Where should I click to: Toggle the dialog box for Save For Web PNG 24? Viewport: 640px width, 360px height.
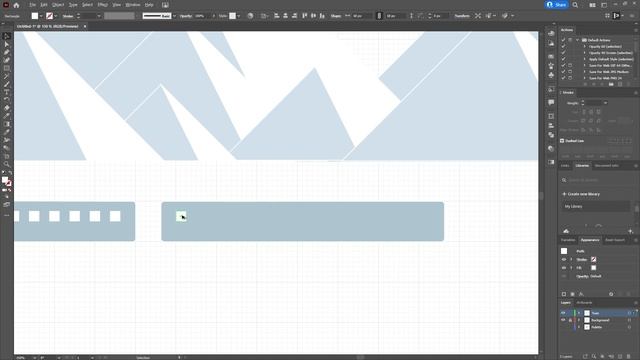(570, 78)
